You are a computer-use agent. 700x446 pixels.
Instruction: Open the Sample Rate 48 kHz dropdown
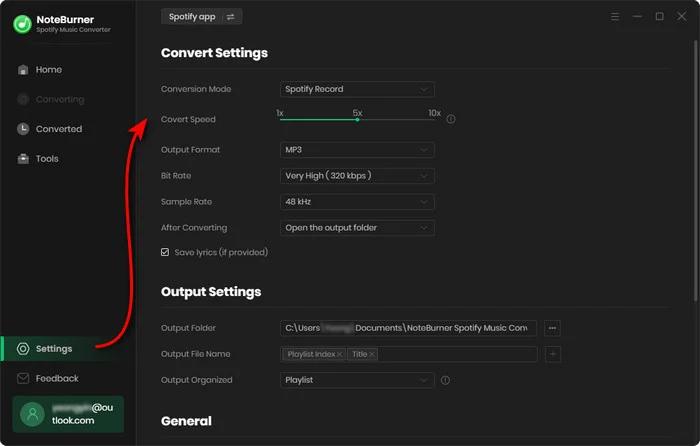[357, 202]
